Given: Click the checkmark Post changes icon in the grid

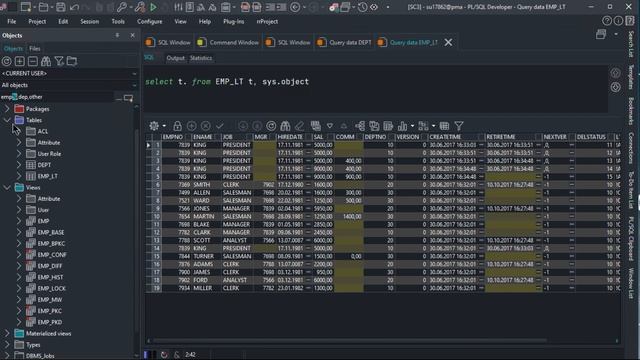Looking at the screenshot, I should click(220, 126).
